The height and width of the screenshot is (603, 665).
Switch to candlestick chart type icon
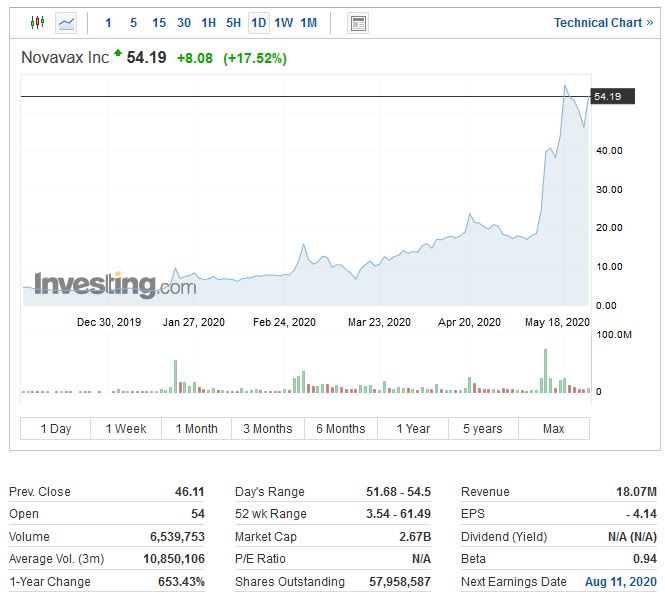coord(37,22)
